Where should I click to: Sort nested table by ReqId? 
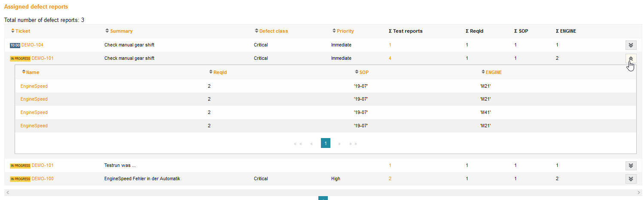tap(220, 72)
